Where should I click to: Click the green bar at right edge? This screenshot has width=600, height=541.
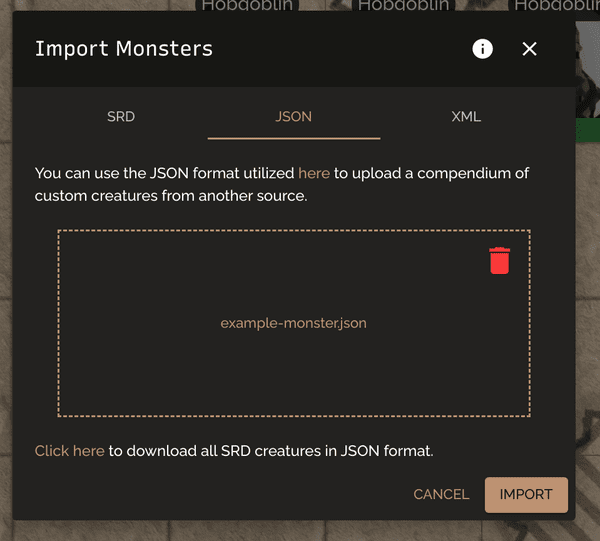(x=588, y=131)
